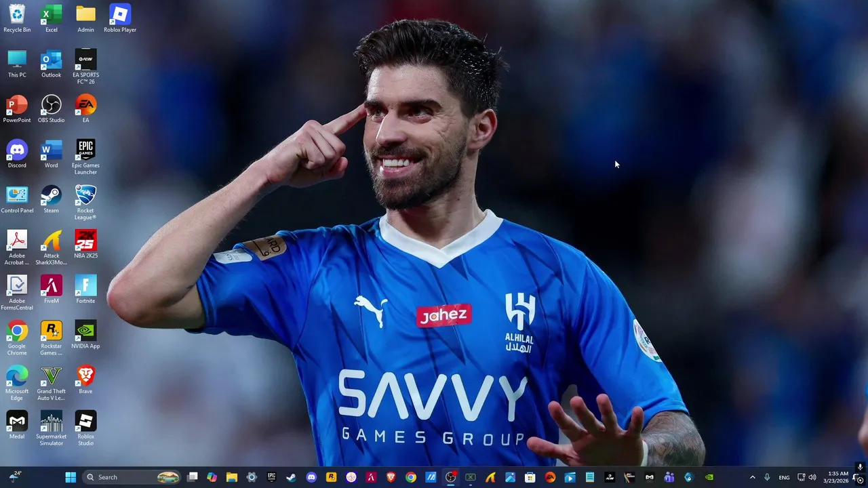
Task: Select the NBA 2K25 desktop icon
Action: point(85,245)
